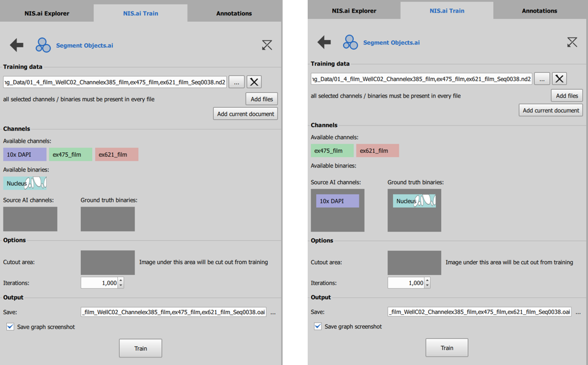The width and height of the screenshot is (588, 365).
Task: Click the Iterations spinner arrows in the right panel
Action: 427,283
